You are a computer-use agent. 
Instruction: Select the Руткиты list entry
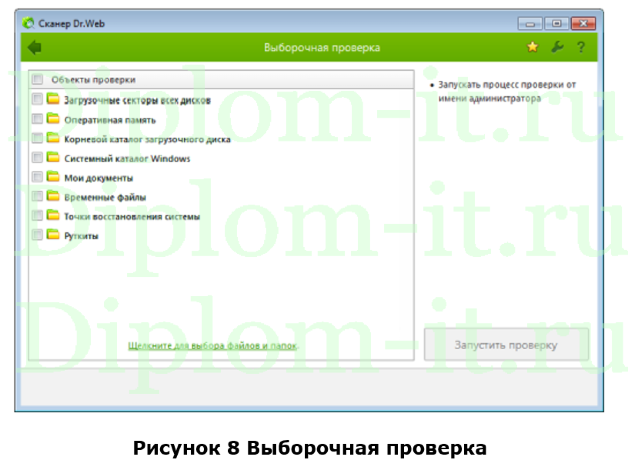coord(81,236)
